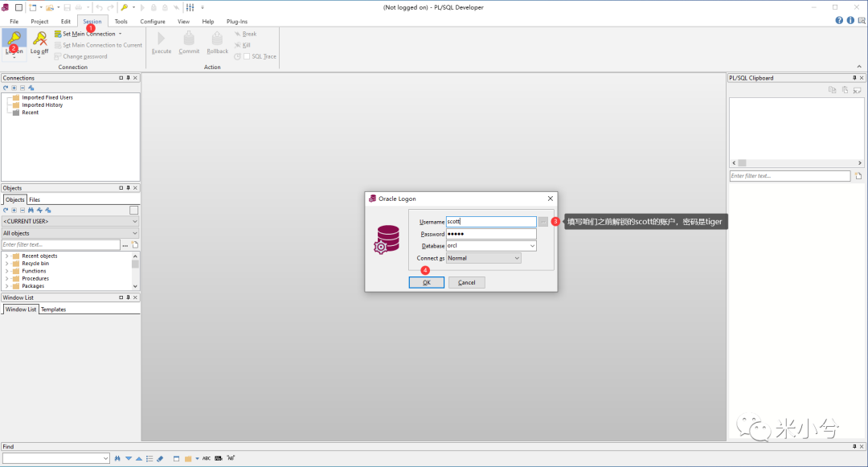
Task: Toggle the square checkbox in Objects toolbar
Action: click(134, 211)
